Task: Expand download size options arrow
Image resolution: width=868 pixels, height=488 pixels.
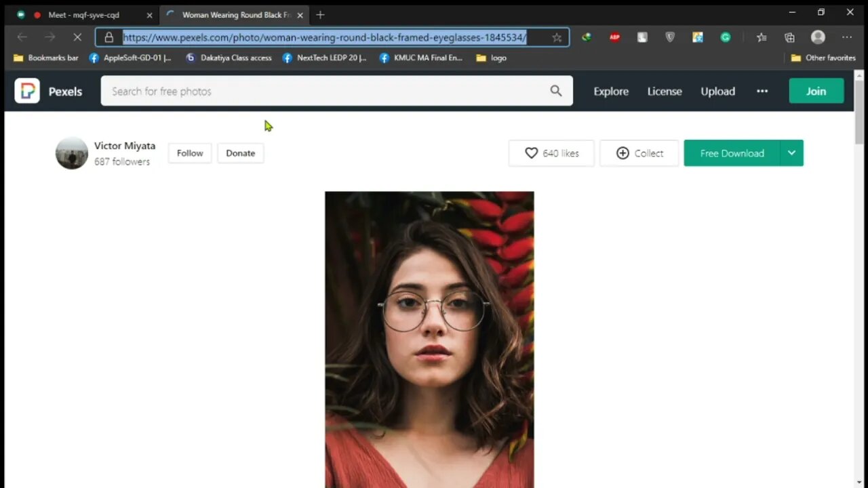Action: [x=791, y=153]
